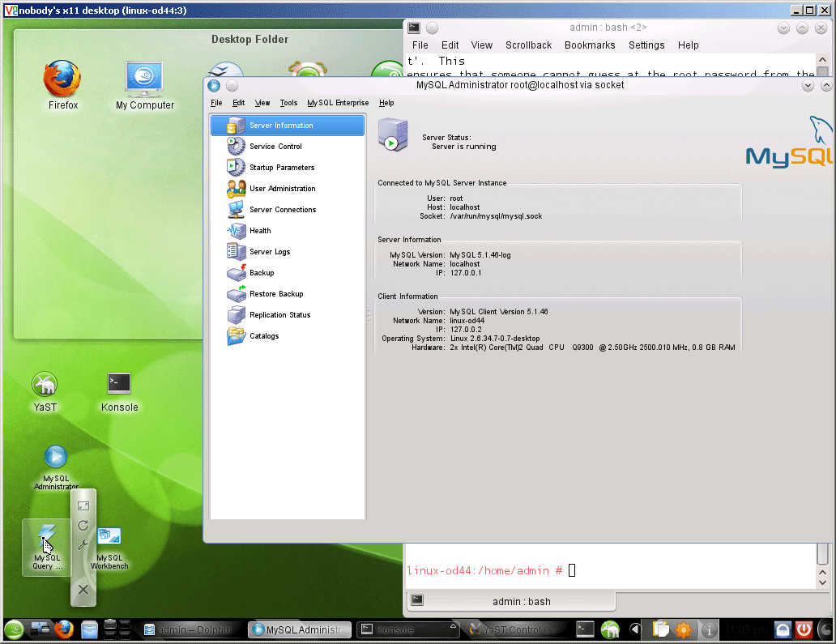Open the Catalogs section icon
The width and height of the screenshot is (836, 644).
click(237, 336)
